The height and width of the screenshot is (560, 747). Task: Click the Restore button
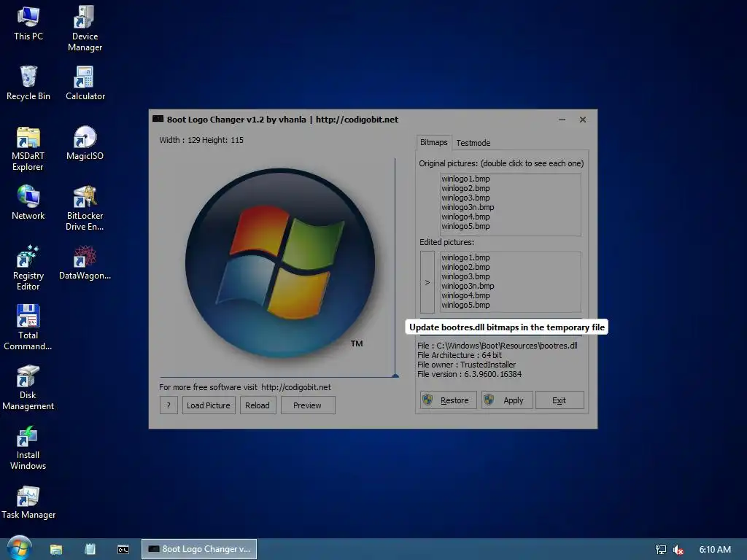(x=449, y=400)
